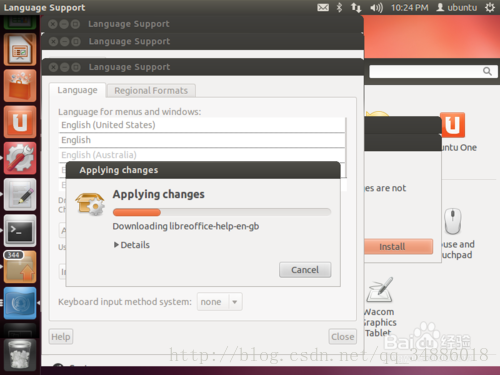Image resolution: width=500 pixels, height=375 pixels.
Task: Click the Close button in Language Support
Action: [342, 337]
